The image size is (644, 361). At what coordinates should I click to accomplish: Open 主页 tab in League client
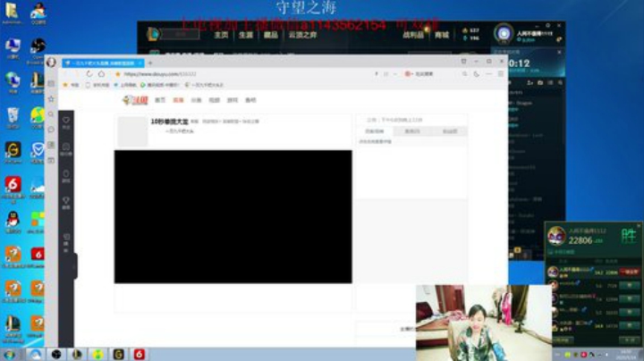coord(221,35)
